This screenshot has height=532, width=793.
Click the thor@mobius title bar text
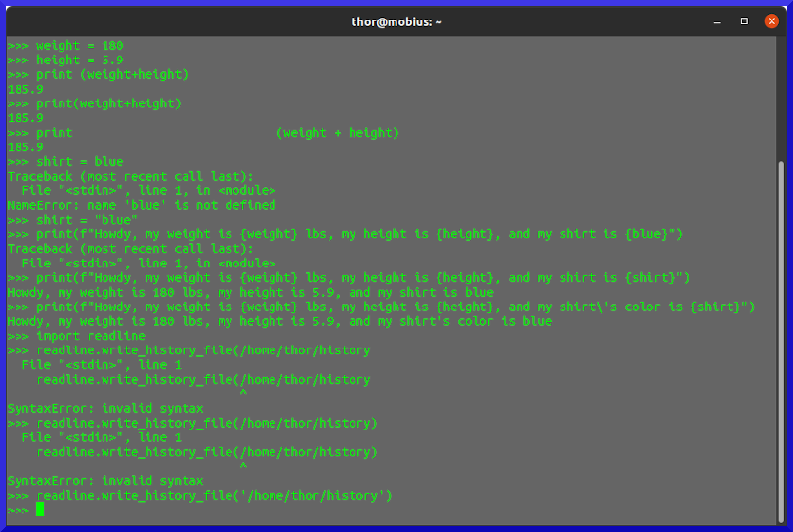coord(396,21)
